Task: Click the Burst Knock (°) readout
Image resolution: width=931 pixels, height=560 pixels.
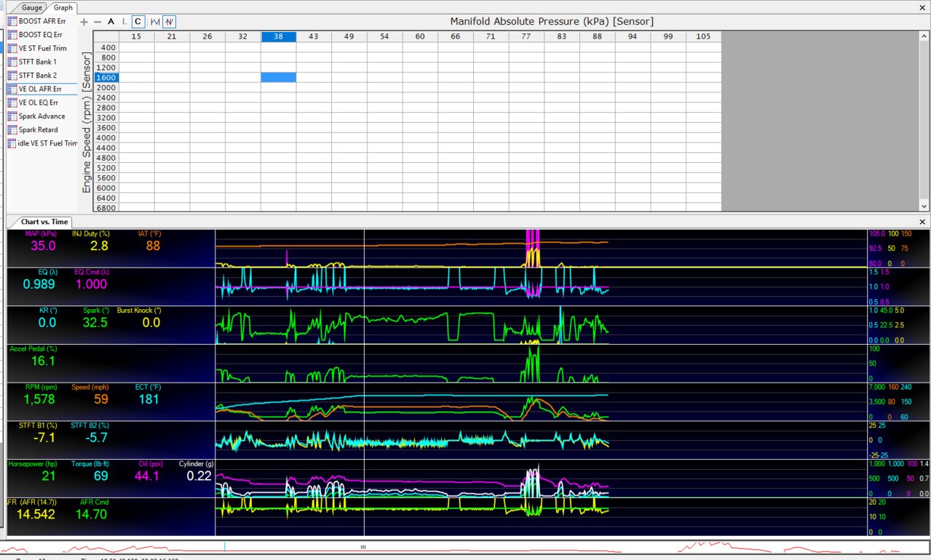Action: tap(151, 322)
